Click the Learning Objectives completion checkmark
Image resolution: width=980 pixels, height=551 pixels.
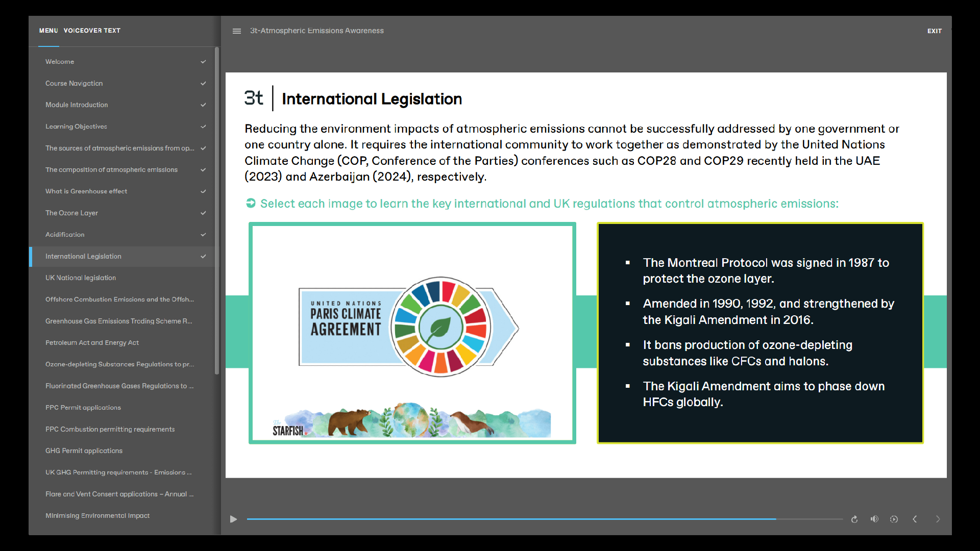pos(203,127)
